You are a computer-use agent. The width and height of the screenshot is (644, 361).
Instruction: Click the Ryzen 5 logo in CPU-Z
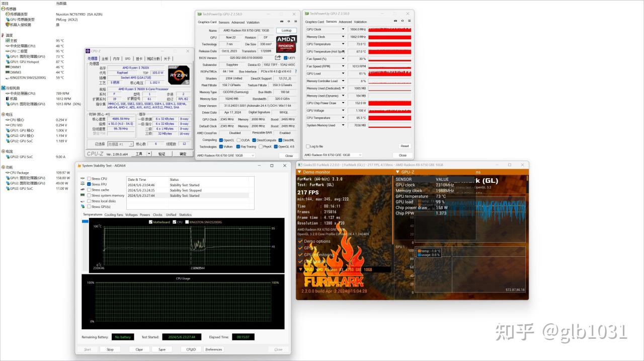[179, 75]
